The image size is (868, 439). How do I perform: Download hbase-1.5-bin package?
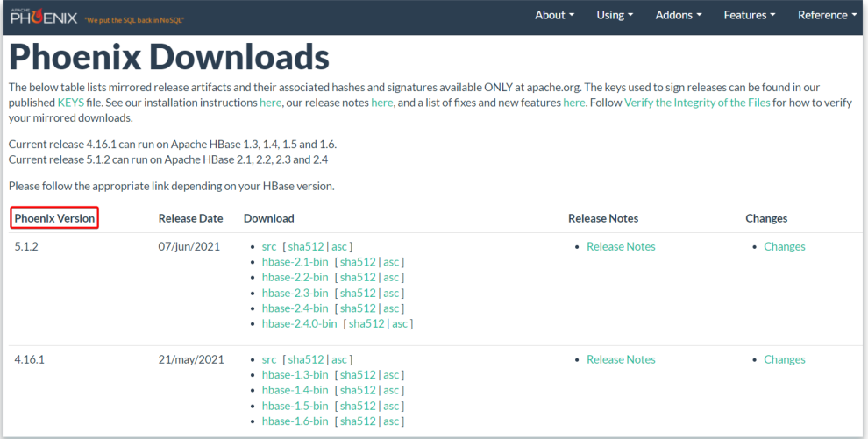(x=295, y=406)
